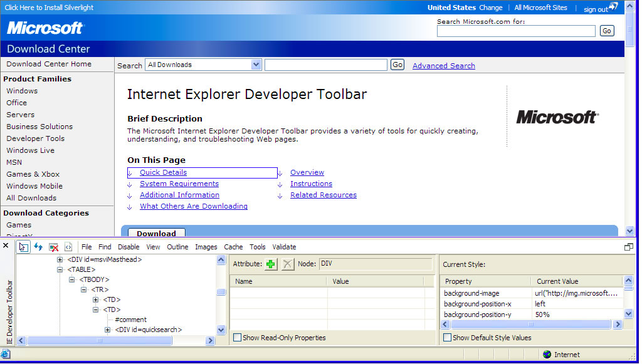The height and width of the screenshot is (364, 642).
Task: Open the Tools menu
Action: pyautogui.click(x=258, y=247)
